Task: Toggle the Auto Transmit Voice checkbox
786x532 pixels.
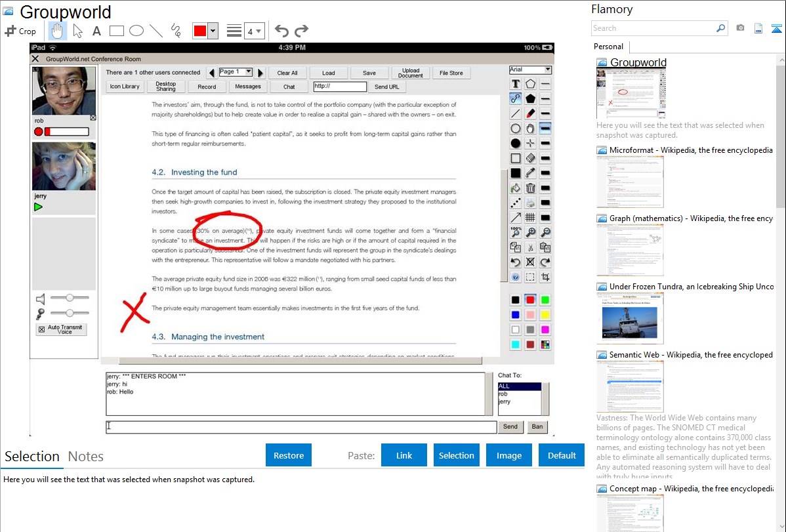Action: pos(42,329)
